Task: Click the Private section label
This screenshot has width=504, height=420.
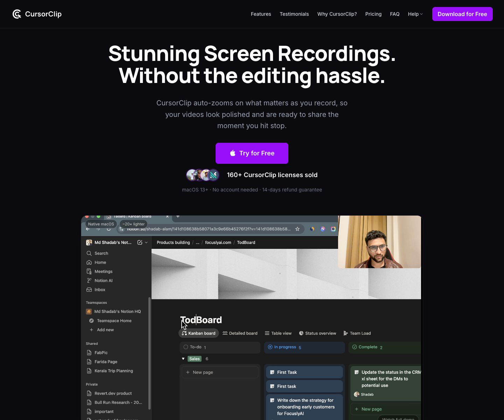Action: pyautogui.click(x=92, y=384)
